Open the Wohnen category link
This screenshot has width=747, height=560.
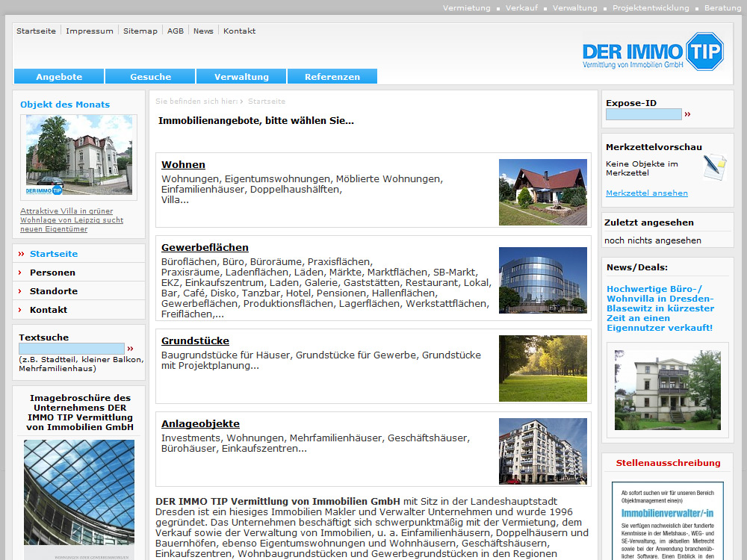[184, 165]
